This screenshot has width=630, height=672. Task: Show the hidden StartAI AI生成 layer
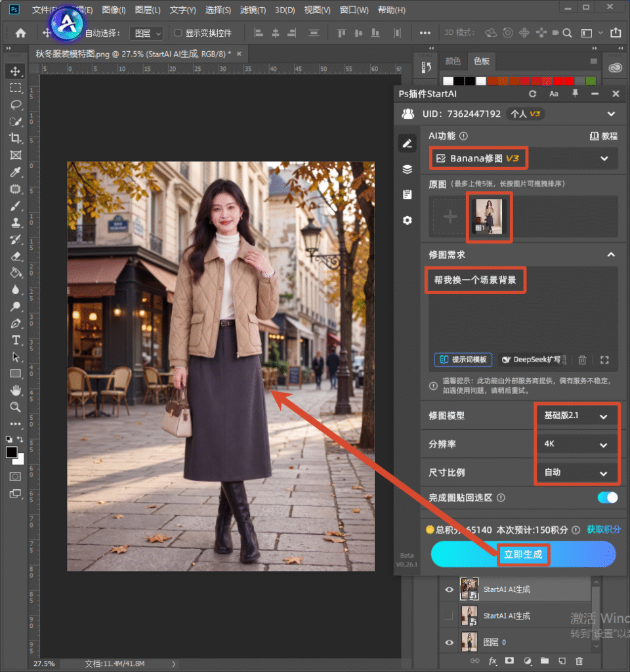tap(449, 616)
